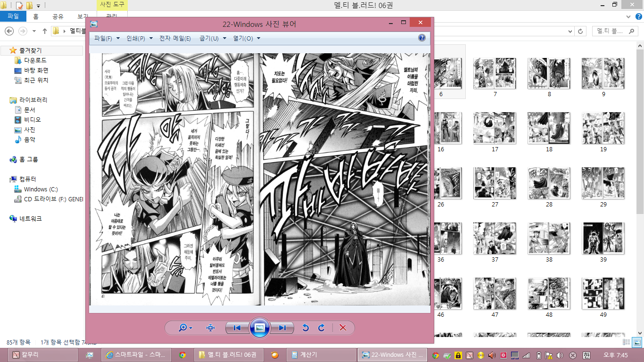Viewport: 644px width, 362px height.
Task: Rotate the image counterclockwise
Action: tap(305, 328)
